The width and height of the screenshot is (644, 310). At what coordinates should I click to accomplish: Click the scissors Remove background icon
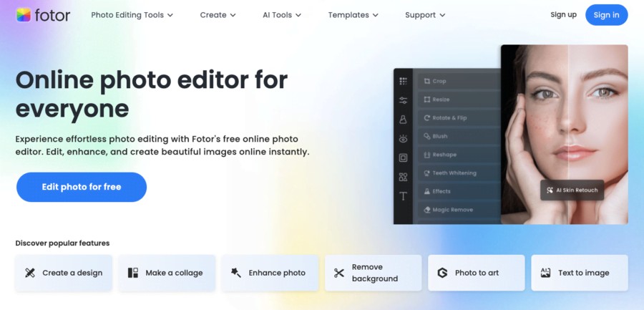[339, 273]
